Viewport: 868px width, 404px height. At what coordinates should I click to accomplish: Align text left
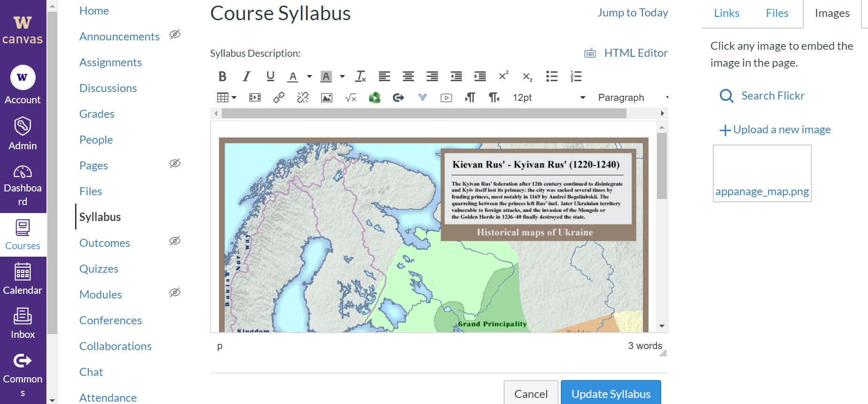coord(385,76)
